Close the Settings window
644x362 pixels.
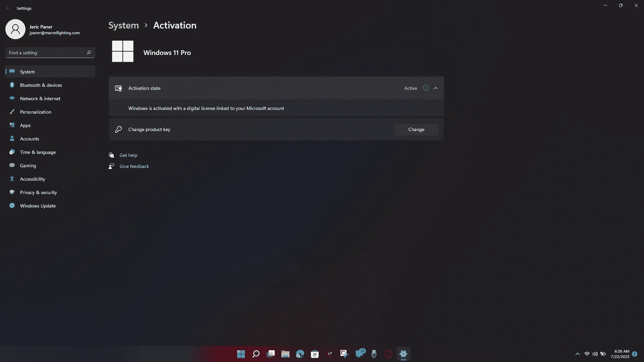(x=636, y=5)
